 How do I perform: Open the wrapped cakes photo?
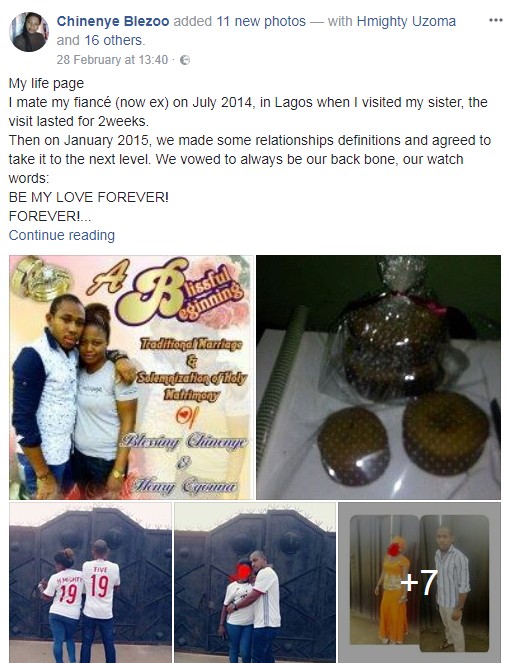click(x=378, y=377)
